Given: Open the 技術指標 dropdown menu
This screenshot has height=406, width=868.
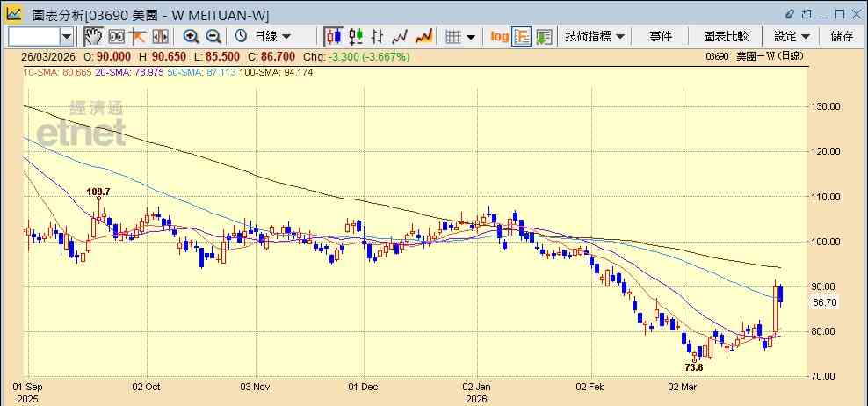Looking at the screenshot, I should 595,37.
